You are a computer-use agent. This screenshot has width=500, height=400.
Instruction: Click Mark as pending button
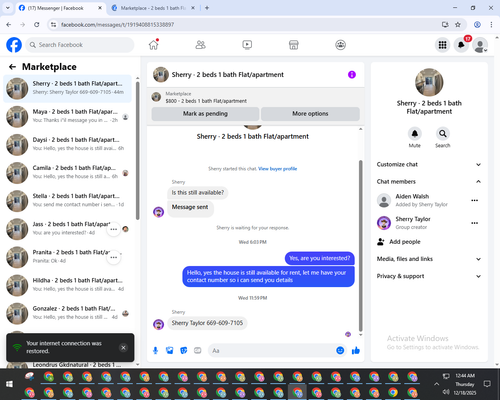point(205,114)
